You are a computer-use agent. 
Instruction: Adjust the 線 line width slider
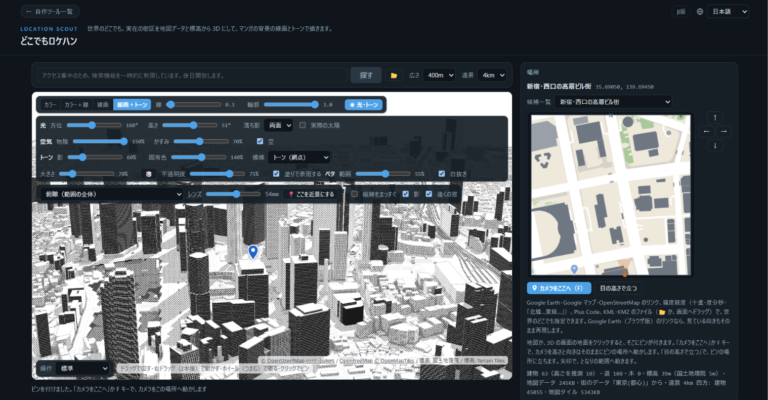[x=193, y=105]
